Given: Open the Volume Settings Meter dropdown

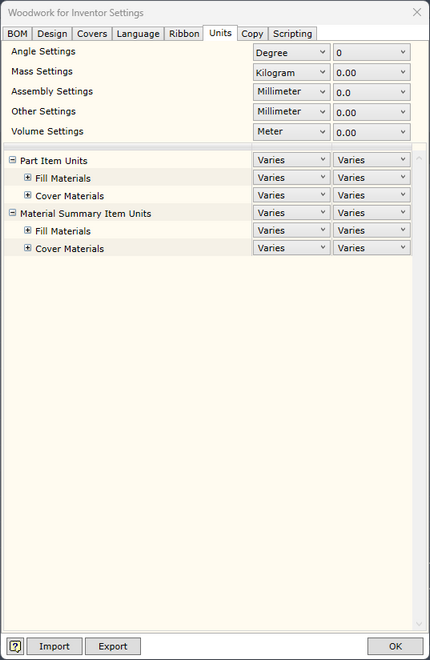Looking at the screenshot, I should [292, 132].
